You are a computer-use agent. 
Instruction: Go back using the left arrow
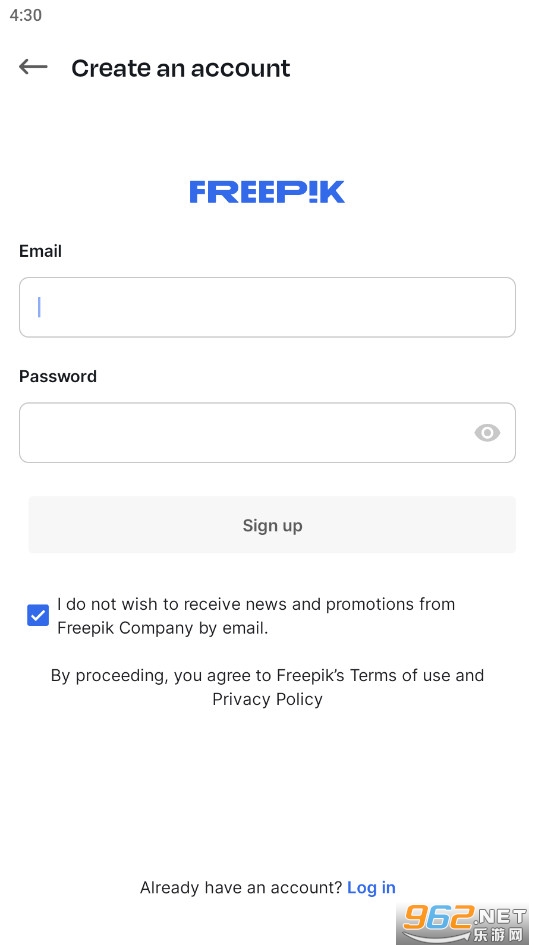click(x=33, y=67)
